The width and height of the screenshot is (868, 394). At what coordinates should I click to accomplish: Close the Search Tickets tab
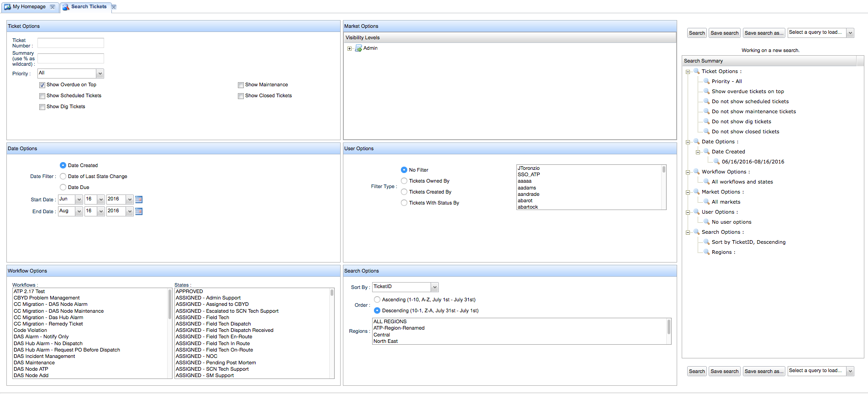click(114, 7)
